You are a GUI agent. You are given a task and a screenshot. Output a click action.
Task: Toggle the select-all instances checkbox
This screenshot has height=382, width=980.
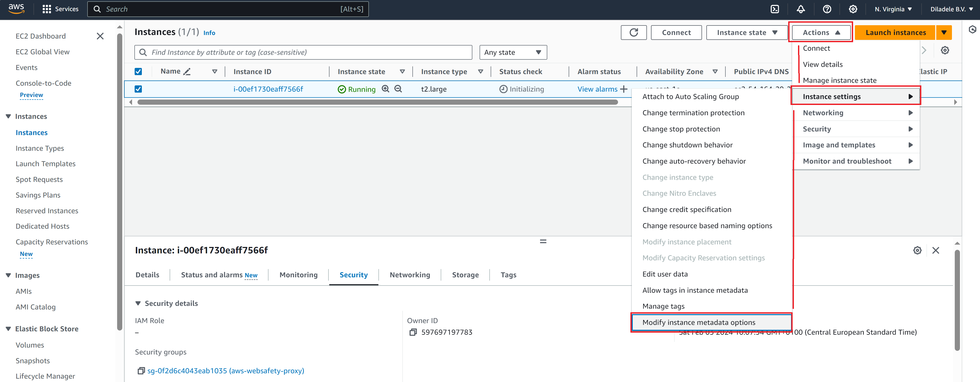click(x=138, y=72)
